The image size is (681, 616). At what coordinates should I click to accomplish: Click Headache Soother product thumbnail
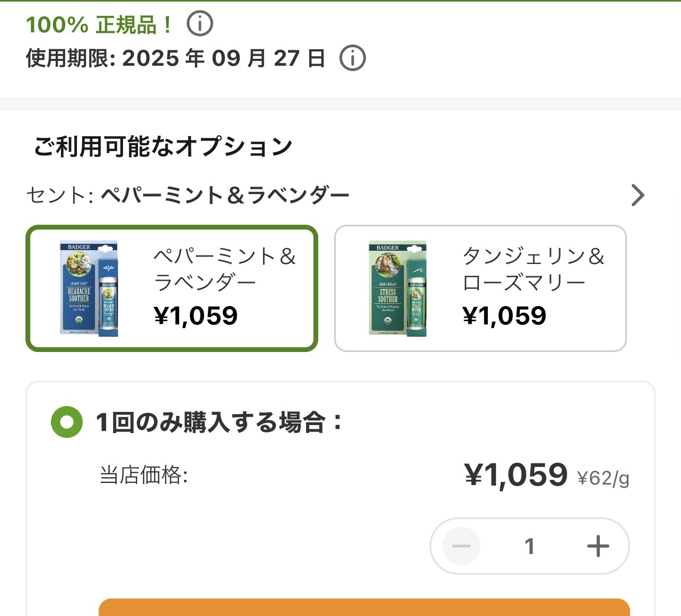click(89, 288)
